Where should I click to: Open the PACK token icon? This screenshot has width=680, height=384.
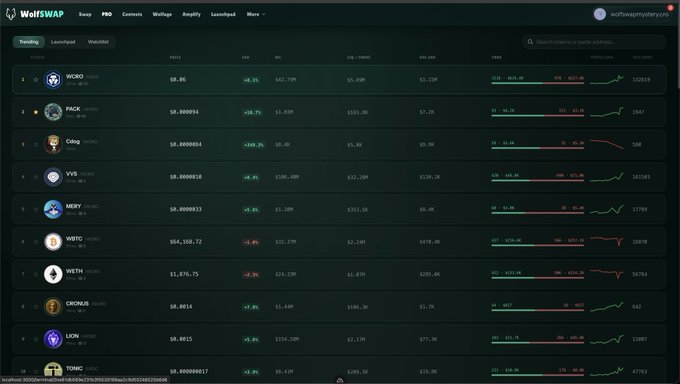[x=53, y=112]
